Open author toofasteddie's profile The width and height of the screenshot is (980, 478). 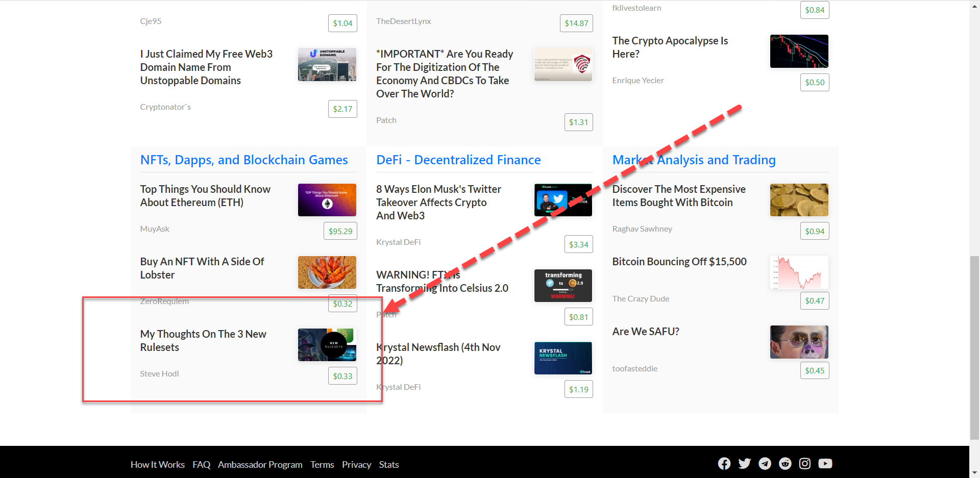coord(635,369)
